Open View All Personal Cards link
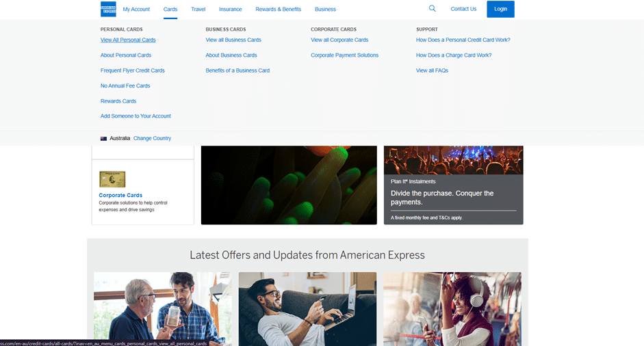The height and width of the screenshot is (346, 644). click(128, 40)
